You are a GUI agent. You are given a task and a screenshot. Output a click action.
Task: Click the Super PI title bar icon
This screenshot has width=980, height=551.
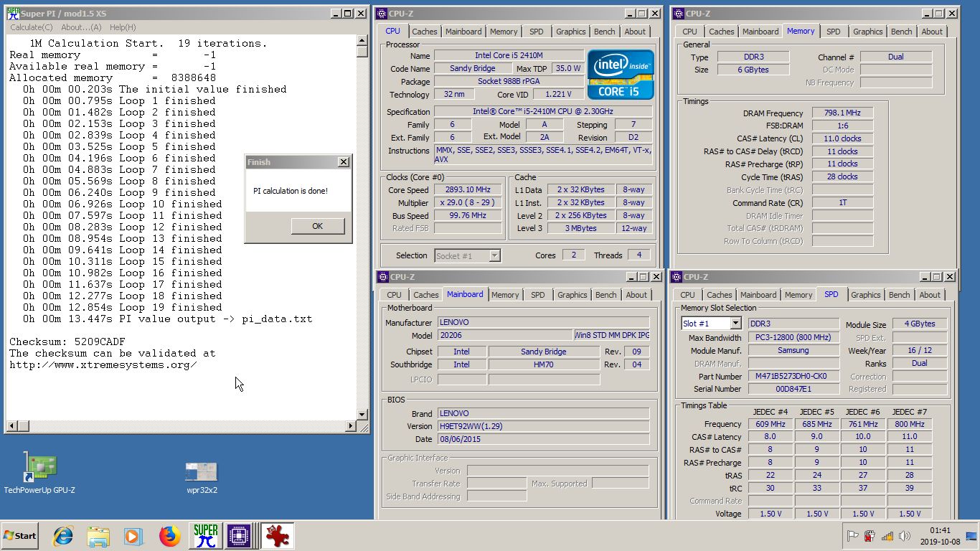(x=13, y=13)
